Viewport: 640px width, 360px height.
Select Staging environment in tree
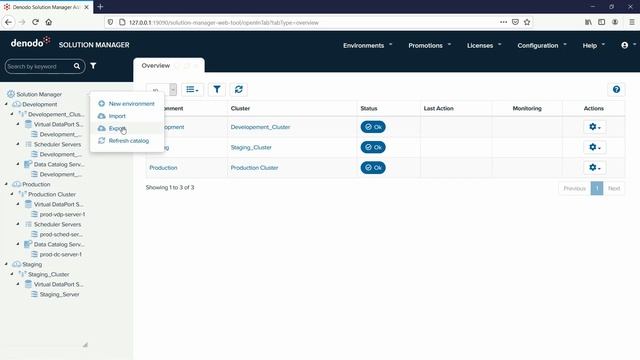[x=32, y=264]
